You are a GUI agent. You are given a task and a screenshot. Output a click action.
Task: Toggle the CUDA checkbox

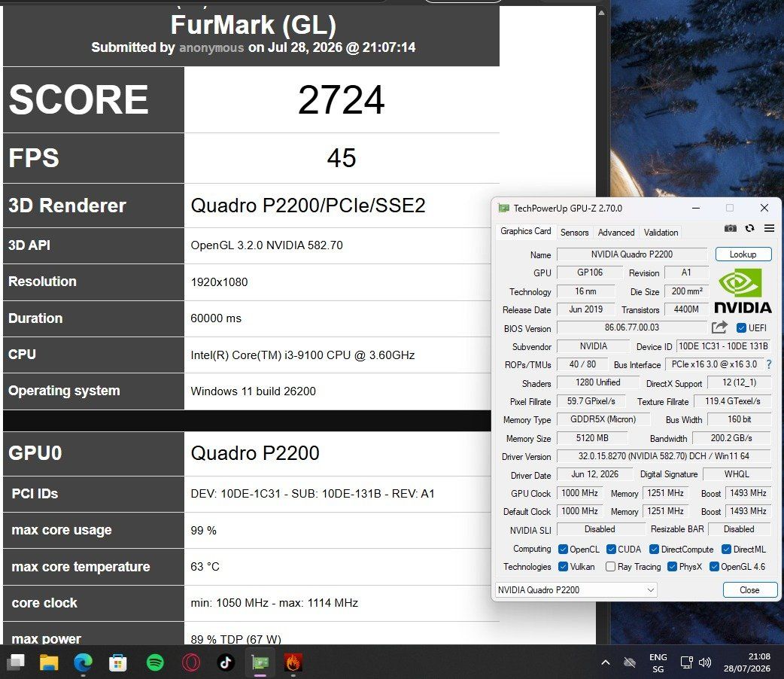point(611,550)
